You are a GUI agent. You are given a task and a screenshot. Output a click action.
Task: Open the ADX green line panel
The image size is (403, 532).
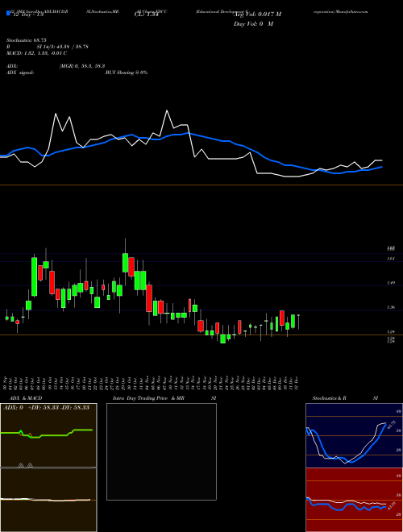pos(48,435)
